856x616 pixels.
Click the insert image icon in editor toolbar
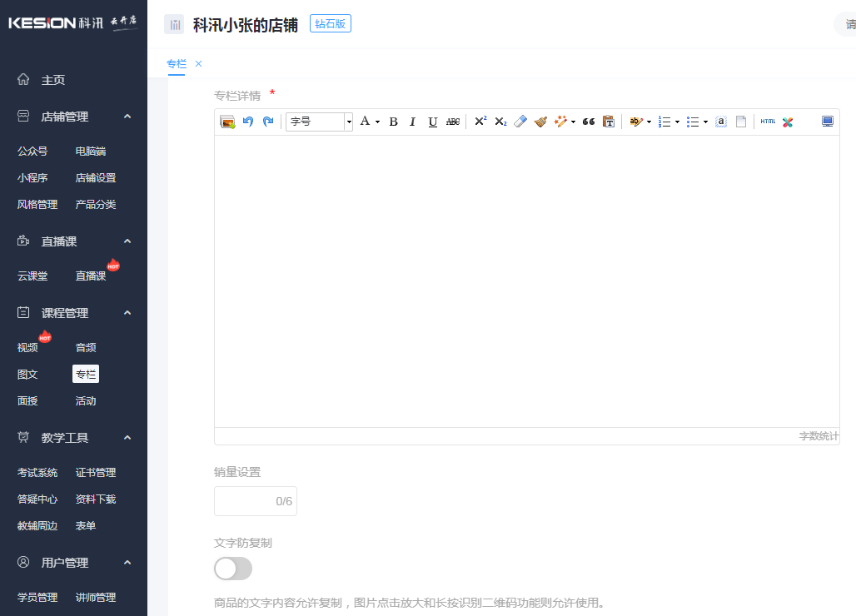[x=227, y=122]
